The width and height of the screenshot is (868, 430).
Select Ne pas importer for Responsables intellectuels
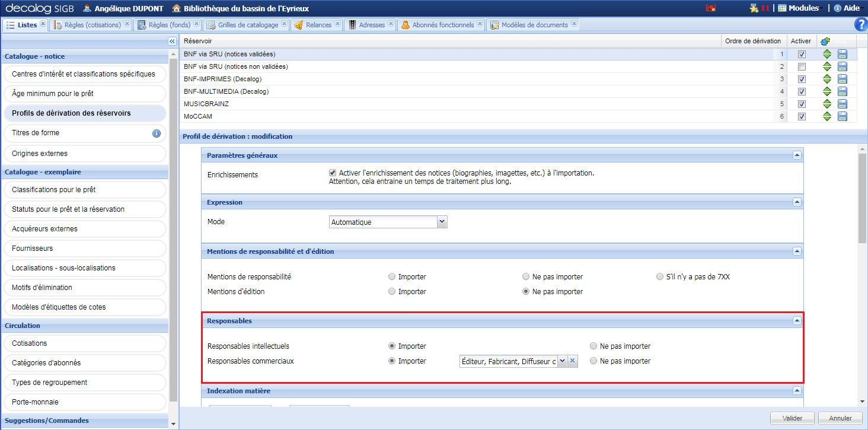pos(593,346)
